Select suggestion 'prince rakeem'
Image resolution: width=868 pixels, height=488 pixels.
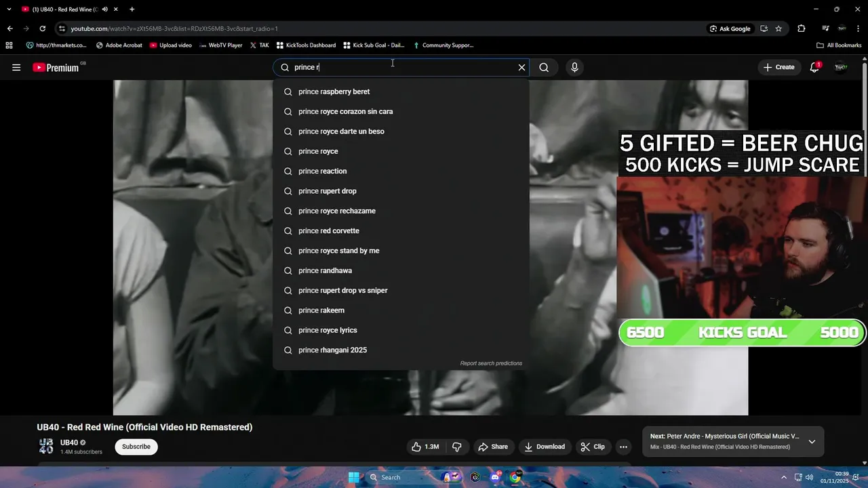click(x=401, y=310)
